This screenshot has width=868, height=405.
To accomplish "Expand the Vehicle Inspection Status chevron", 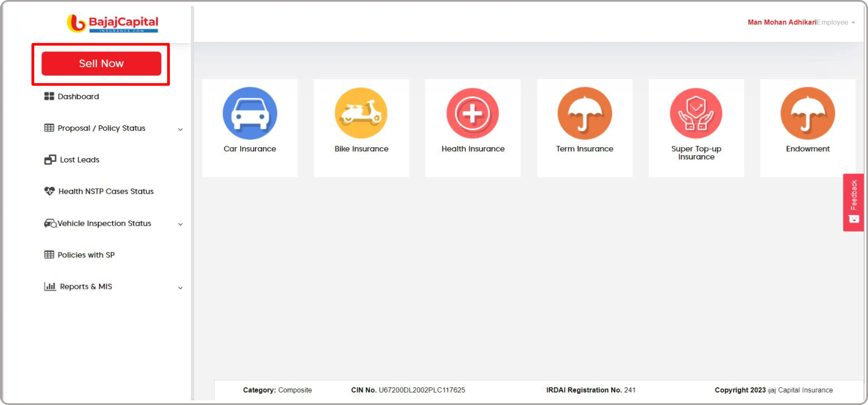I will (x=181, y=224).
